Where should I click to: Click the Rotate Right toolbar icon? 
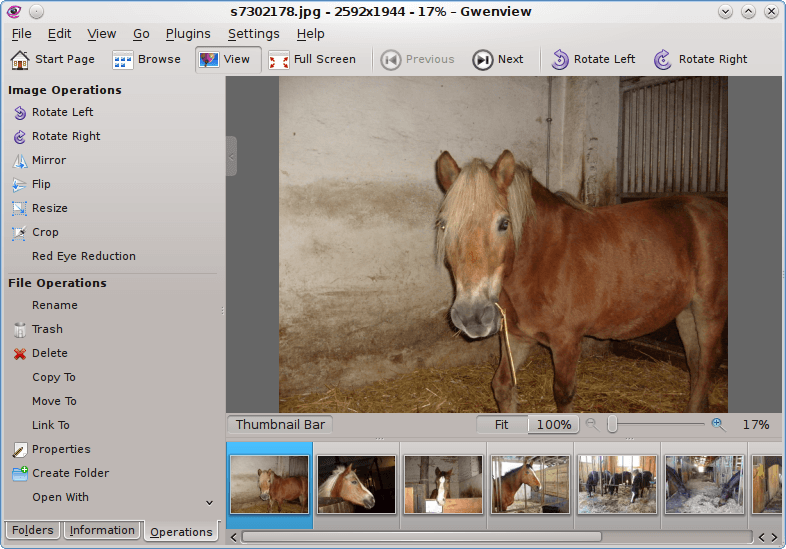click(x=663, y=60)
